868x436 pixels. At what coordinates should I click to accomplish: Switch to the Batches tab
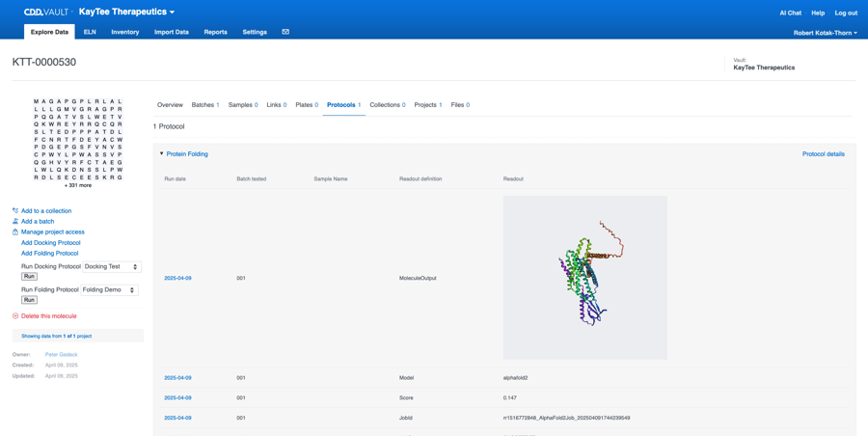205,105
